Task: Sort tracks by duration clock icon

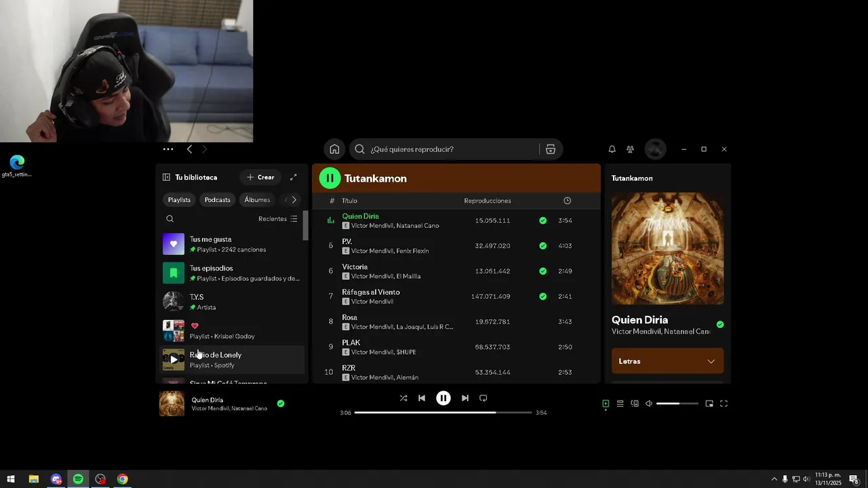Action: pyautogui.click(x=567, y=201)
